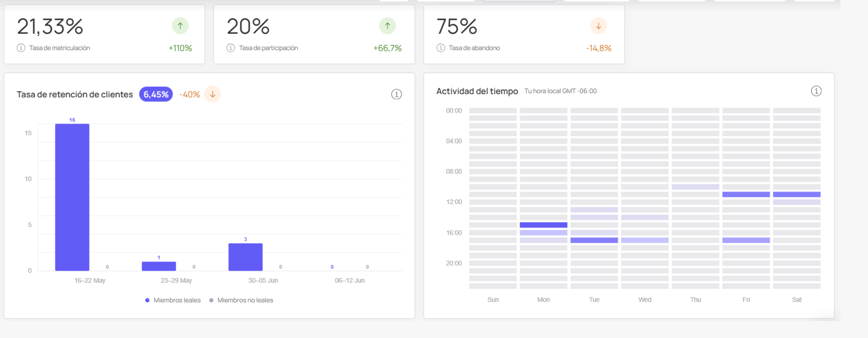Screen dimensions: 868x338
Task: Click info icon beside Tasa de abandono
Action: (440, 48)
